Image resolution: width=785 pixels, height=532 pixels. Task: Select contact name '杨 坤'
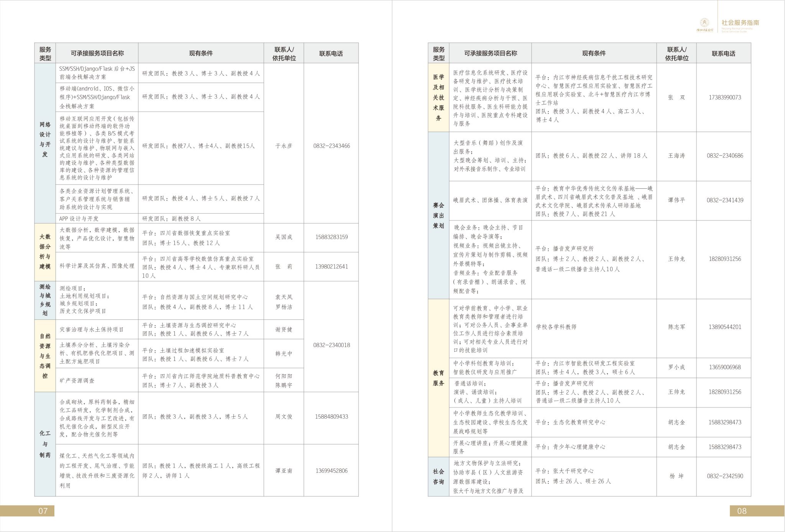[677, 476]
